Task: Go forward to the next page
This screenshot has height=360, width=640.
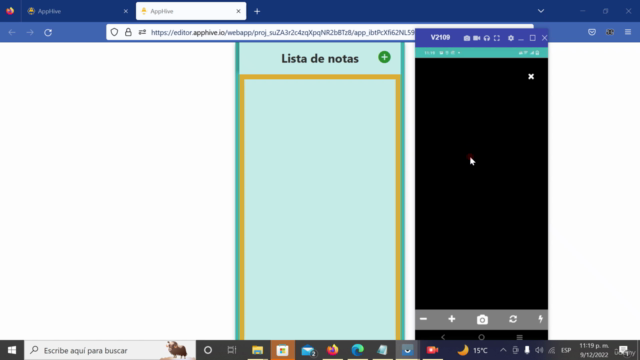Action: (30, 32)
